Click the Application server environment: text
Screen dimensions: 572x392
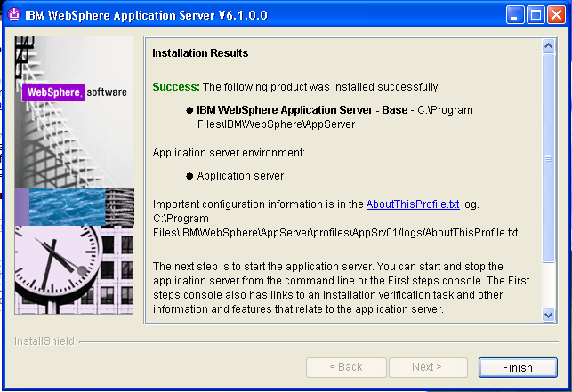pyautogui.click(x=229, y=152)
